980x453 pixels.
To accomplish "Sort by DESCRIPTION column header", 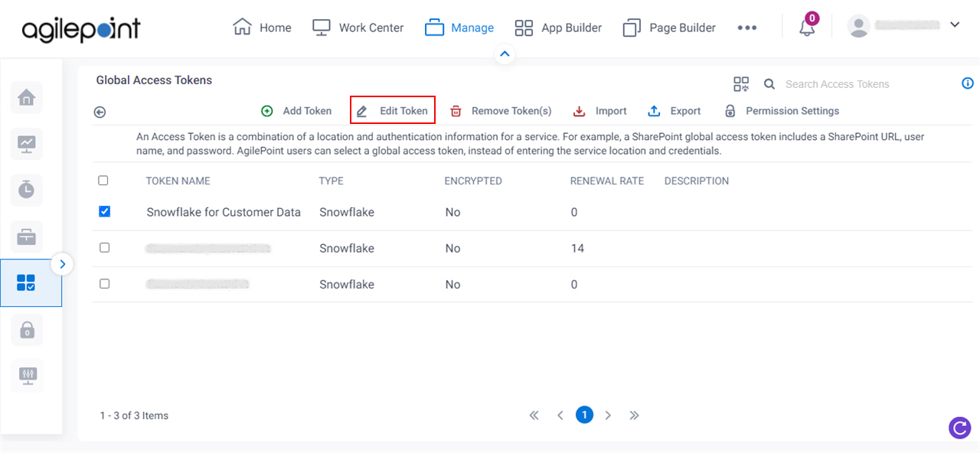I will point(697,181).
